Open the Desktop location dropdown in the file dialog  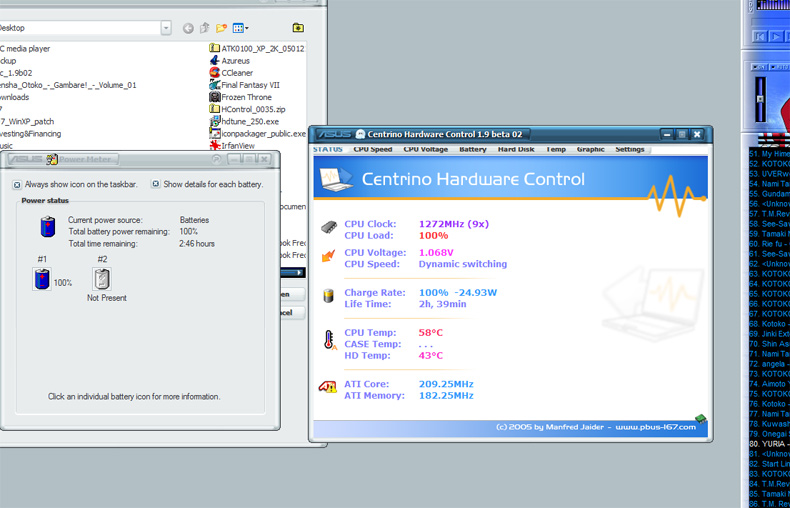pos(166,28)
